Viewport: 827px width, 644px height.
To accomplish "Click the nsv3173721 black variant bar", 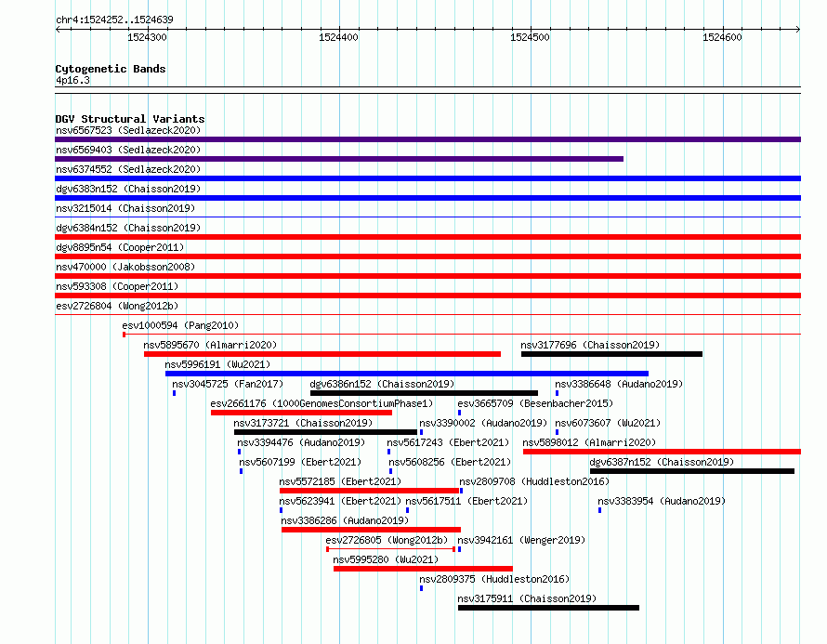I will [x=325, y=432].
